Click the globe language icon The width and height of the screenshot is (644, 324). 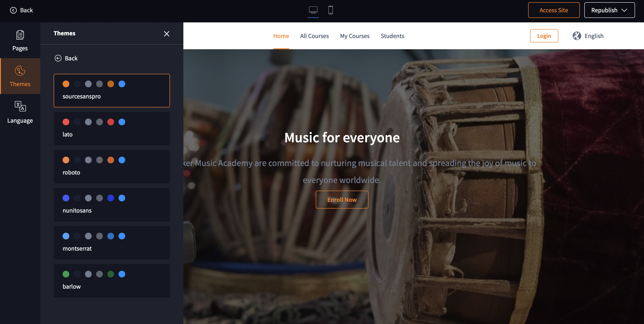point(576,36)
